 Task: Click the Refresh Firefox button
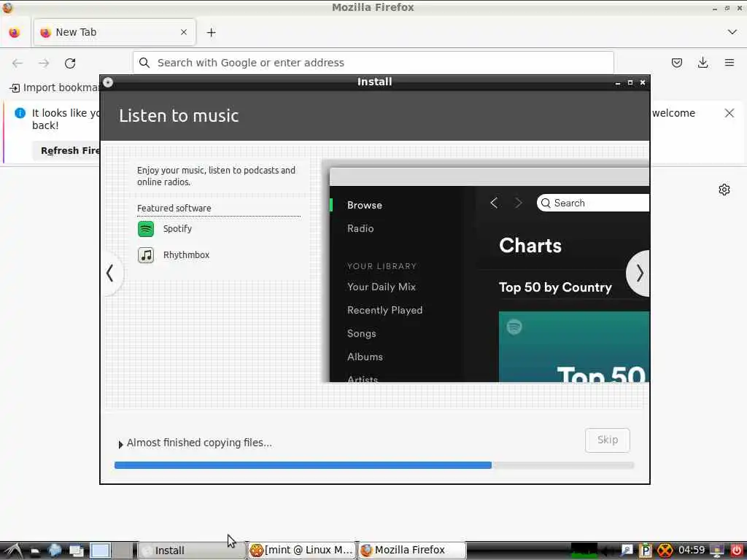tap(67, 150)
